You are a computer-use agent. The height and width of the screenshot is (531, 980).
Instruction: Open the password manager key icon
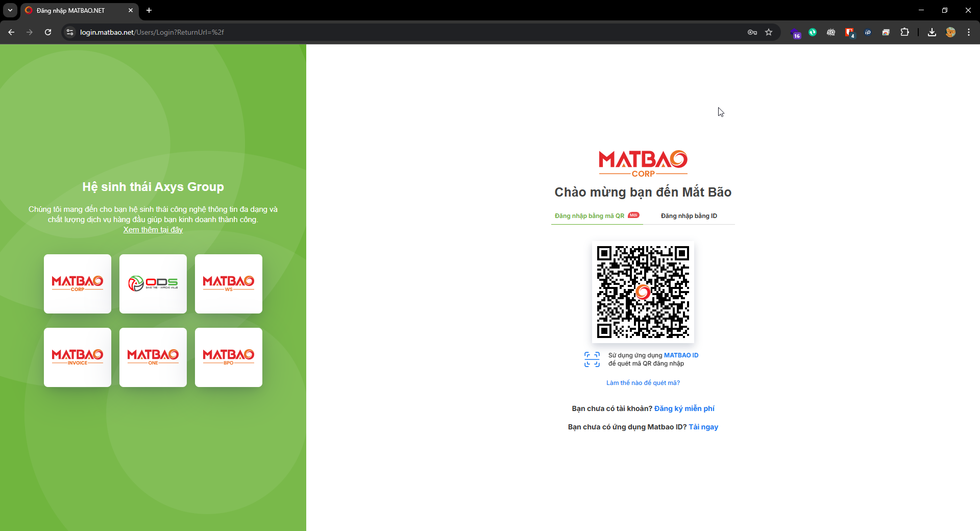(x=752, y=32)
